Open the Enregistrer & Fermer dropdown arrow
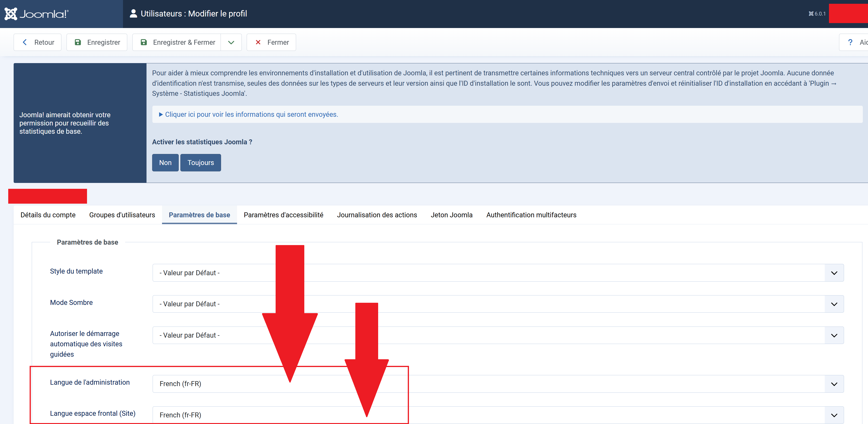This screenshot has height=424, width=868. point(231,42)
